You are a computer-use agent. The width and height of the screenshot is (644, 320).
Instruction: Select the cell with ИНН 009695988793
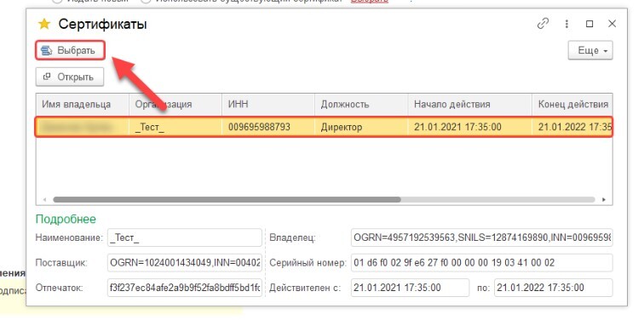coord(268,127)
